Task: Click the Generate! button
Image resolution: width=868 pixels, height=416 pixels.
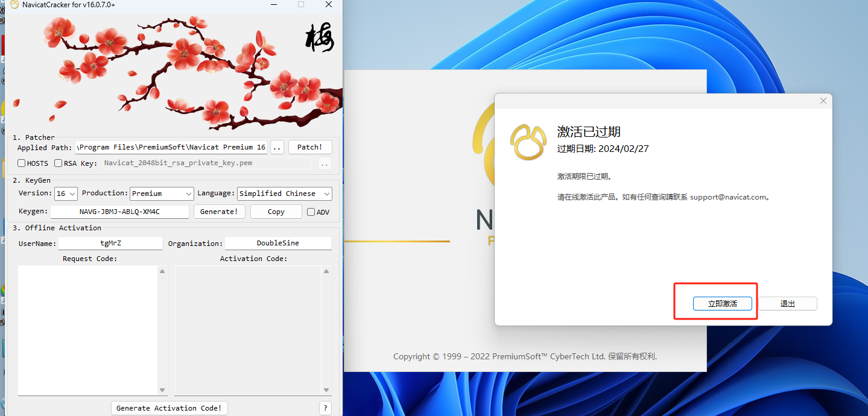Action: click(x=219, y=212)
